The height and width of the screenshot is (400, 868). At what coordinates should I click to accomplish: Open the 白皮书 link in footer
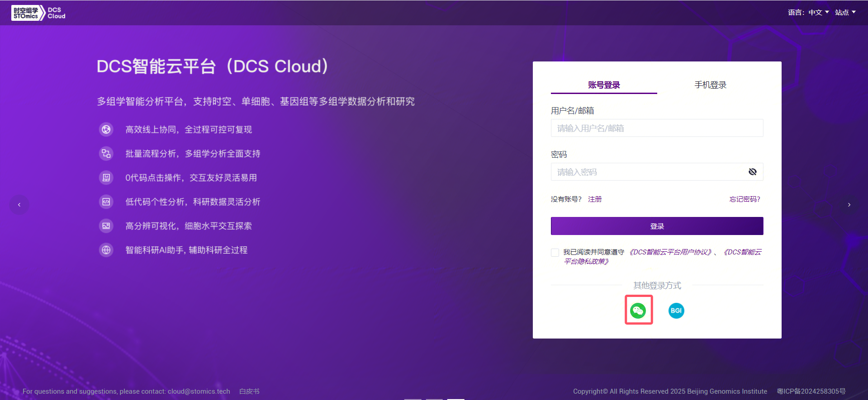249,391
